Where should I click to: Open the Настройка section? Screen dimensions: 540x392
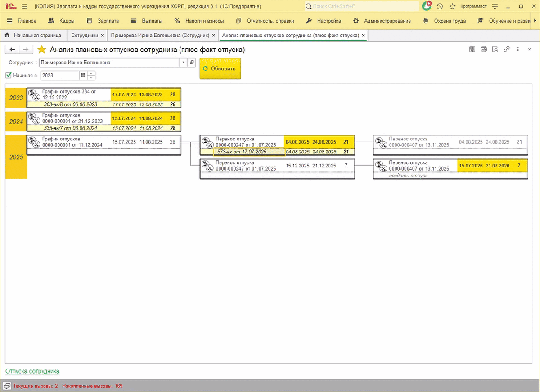pos(324,21)
